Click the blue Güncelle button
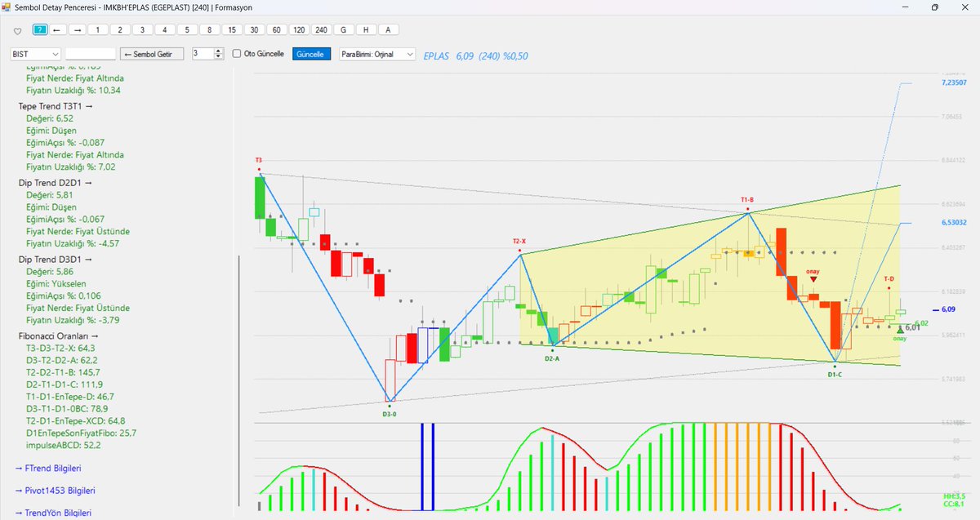Viewport: 980px width, 520px height. pyautogui.click(x=311, y=54)
